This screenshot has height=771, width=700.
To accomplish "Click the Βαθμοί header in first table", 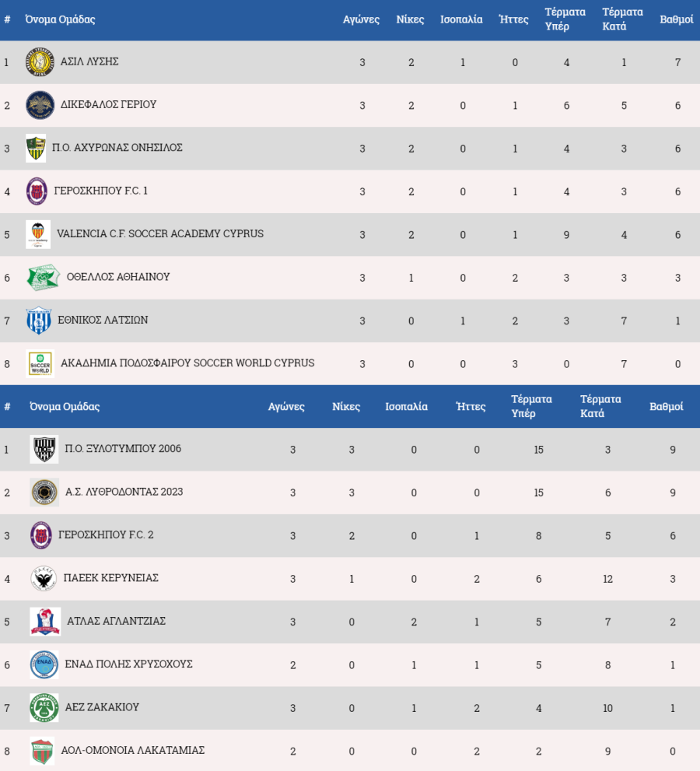I will (677, 19).
